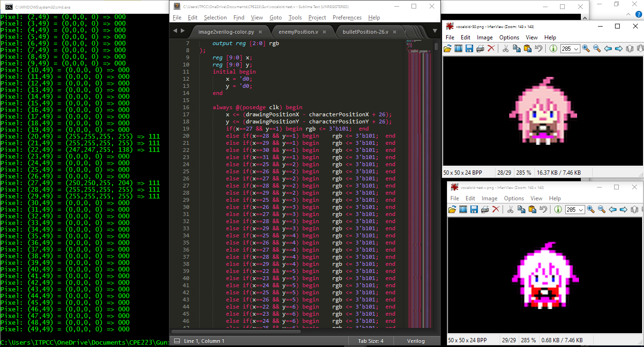Go to previous image in vocaloid-test.v.png window
The width and height of the screenshot is (644, 347).
(x=613, y=209)
